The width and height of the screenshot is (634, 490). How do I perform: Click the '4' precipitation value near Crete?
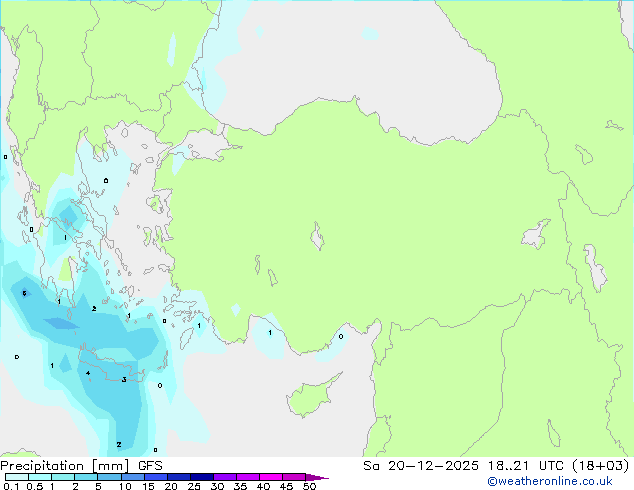click(88, 373)
